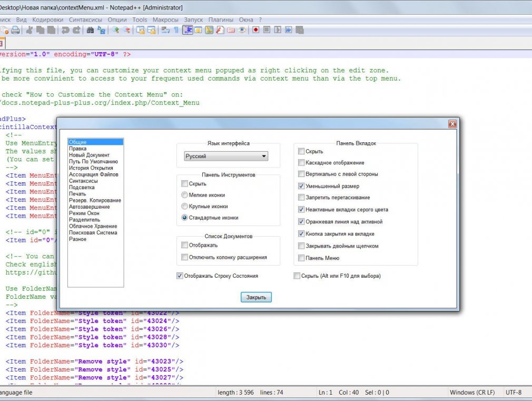
Task: Start macro recording with red dot icon
Action: 256,30
